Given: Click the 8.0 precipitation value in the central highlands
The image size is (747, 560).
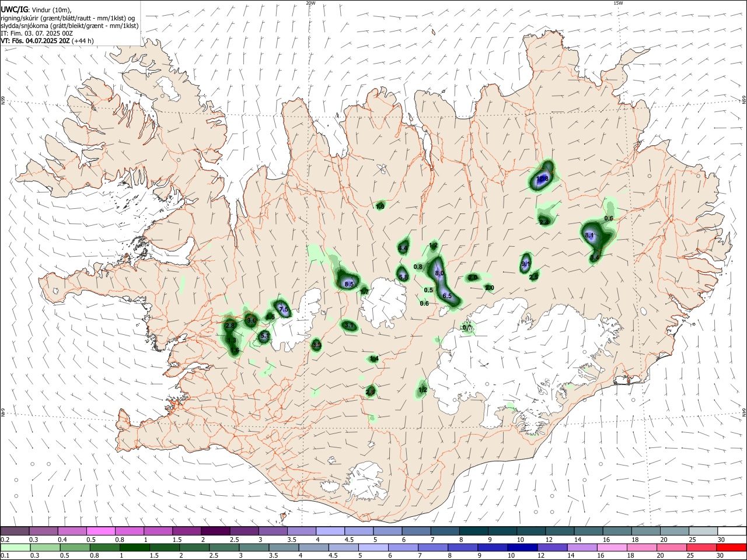Looking at the screenshot, I should (440, 273).
